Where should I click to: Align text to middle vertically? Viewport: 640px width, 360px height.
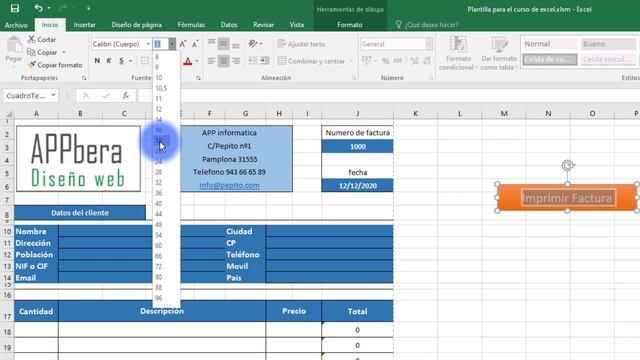(x=223, y=44)
